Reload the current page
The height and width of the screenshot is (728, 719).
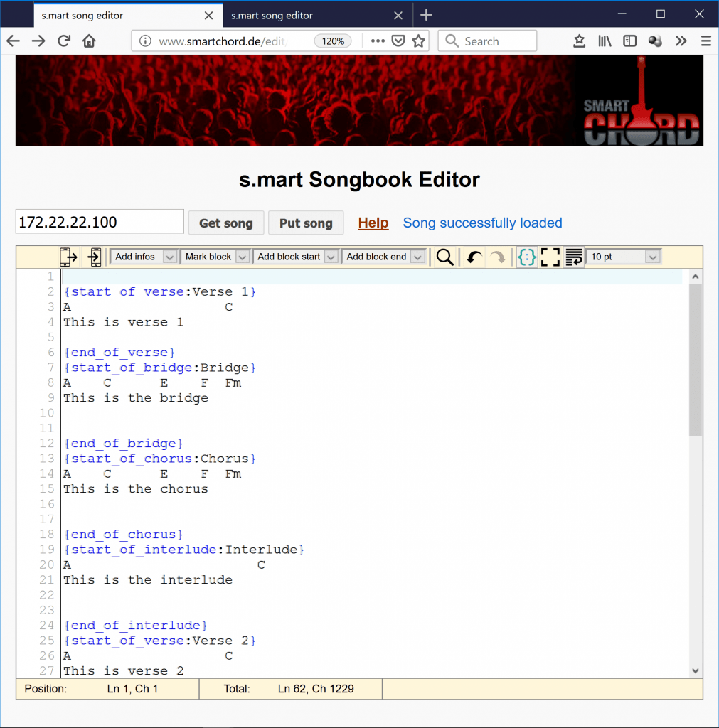tap(63, 41)
